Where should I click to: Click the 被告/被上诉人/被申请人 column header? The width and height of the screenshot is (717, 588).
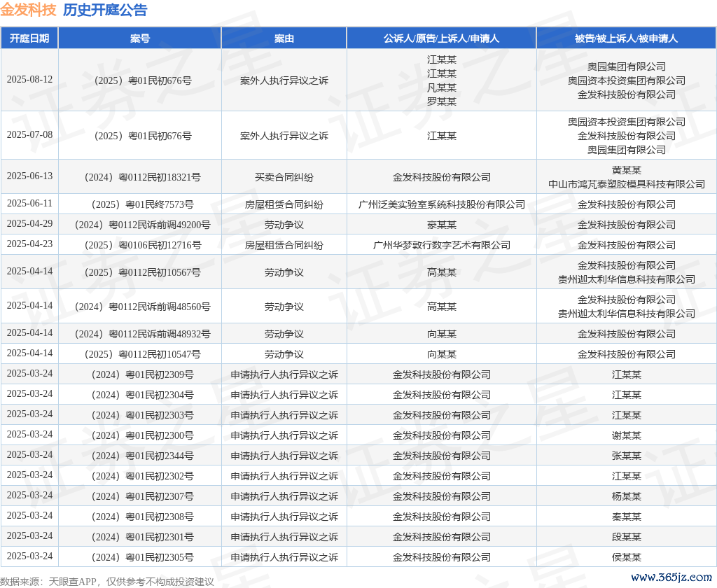[x=626, y=38]
